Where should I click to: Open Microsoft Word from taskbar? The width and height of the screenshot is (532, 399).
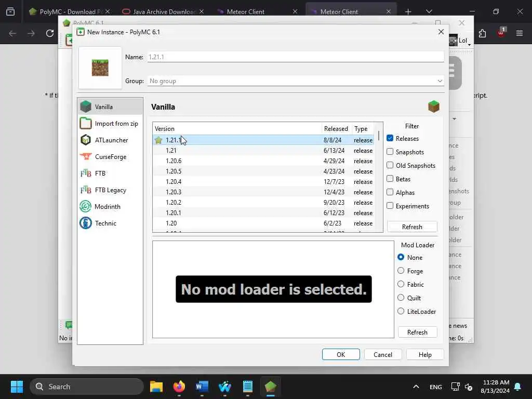pos(202,387)
